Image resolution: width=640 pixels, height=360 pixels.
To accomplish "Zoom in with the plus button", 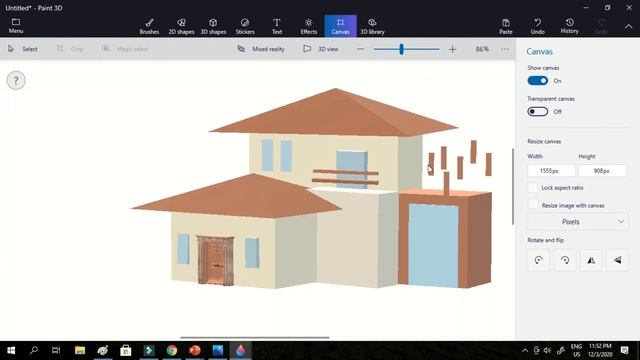I will [x=452, y=49].
